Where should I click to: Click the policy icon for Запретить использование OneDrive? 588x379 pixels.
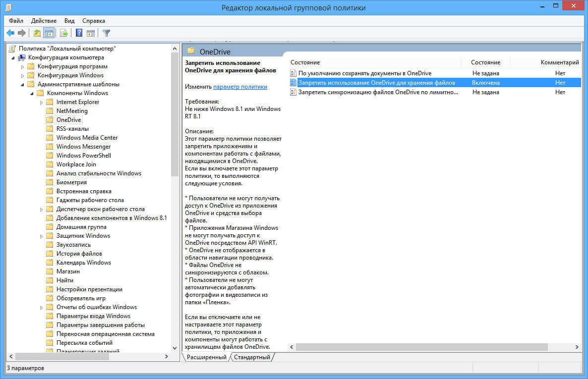pos(293,82)
